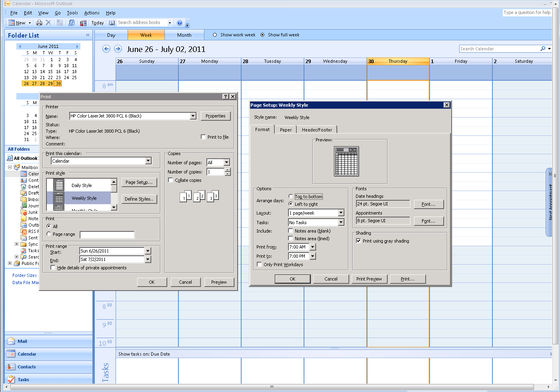The height and width of the screenshot is (392, 560).
Task: Select Weekly Style in print style list
Action: click(78, 198)
